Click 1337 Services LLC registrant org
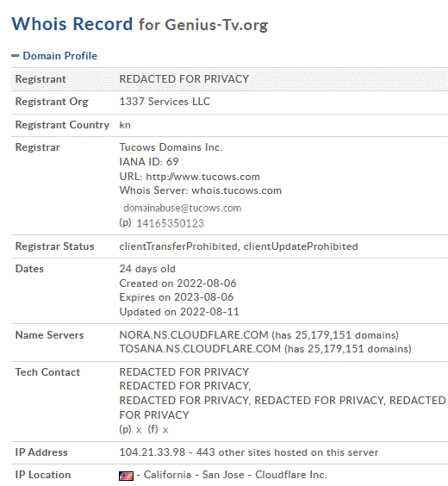Image resolution: width=448 pixels, height=486 pixels. click(x=165, y=102)
